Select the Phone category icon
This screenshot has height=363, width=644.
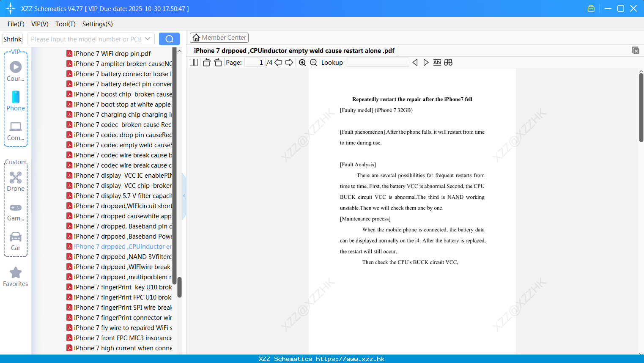[x=16, y=97]
